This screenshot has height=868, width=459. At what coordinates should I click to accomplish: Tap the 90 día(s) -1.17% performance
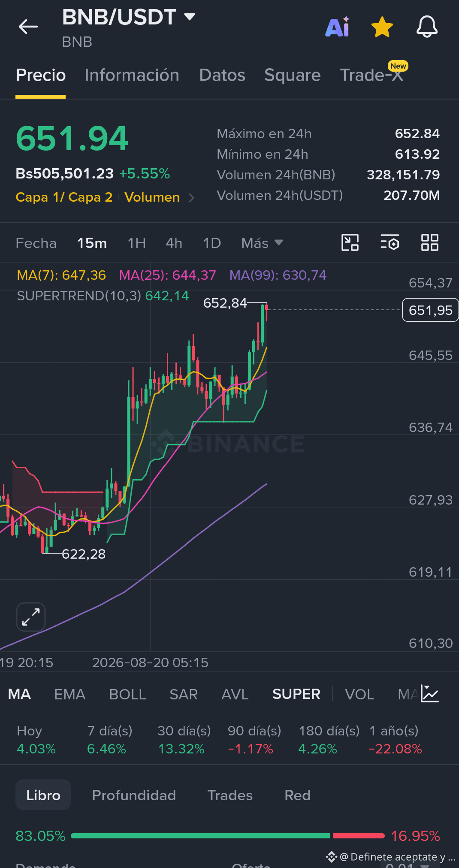(254, 740)
